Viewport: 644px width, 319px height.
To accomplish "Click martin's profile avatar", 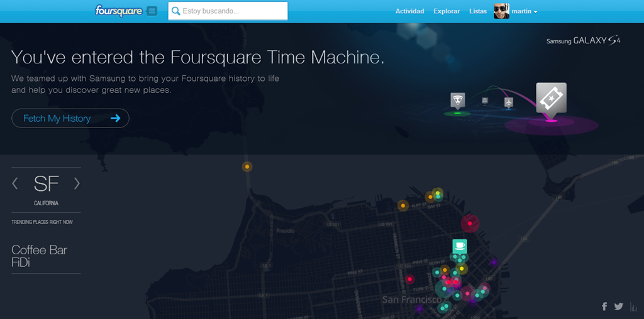I will 501,11.
